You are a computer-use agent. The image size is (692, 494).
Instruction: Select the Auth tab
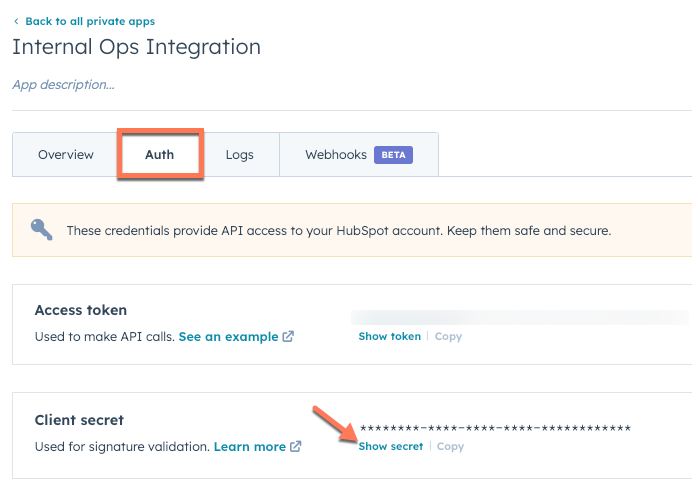[x=160, y=155]
